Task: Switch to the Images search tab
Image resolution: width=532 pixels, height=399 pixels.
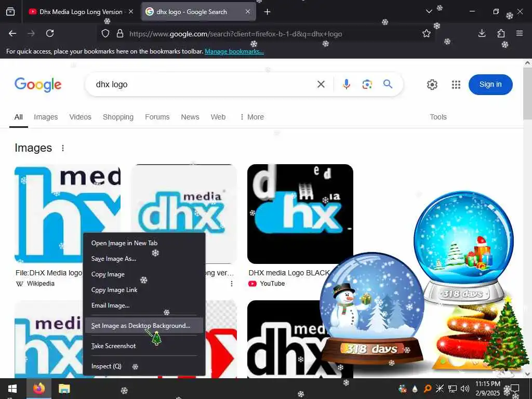Action: (46, 117)
